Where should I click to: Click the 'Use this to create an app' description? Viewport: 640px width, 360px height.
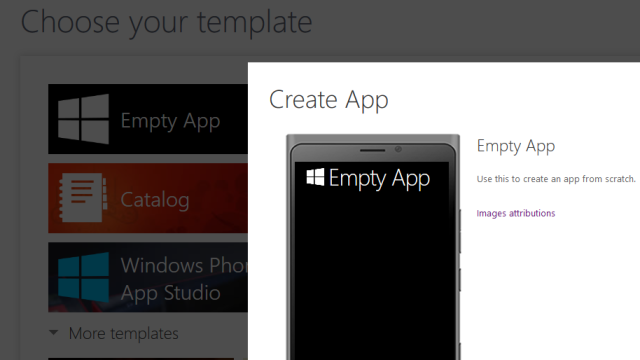coord(556,179)
